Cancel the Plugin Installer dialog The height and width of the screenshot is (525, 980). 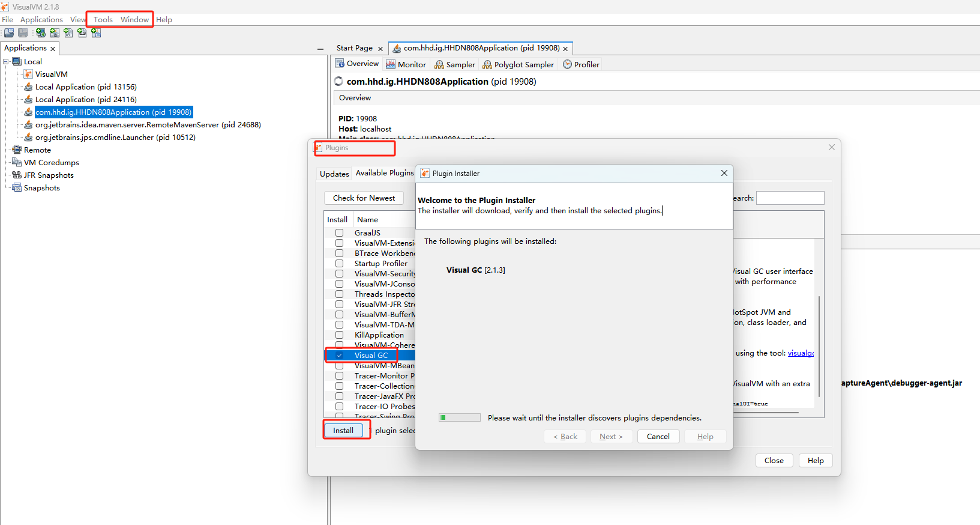(658, 437)
